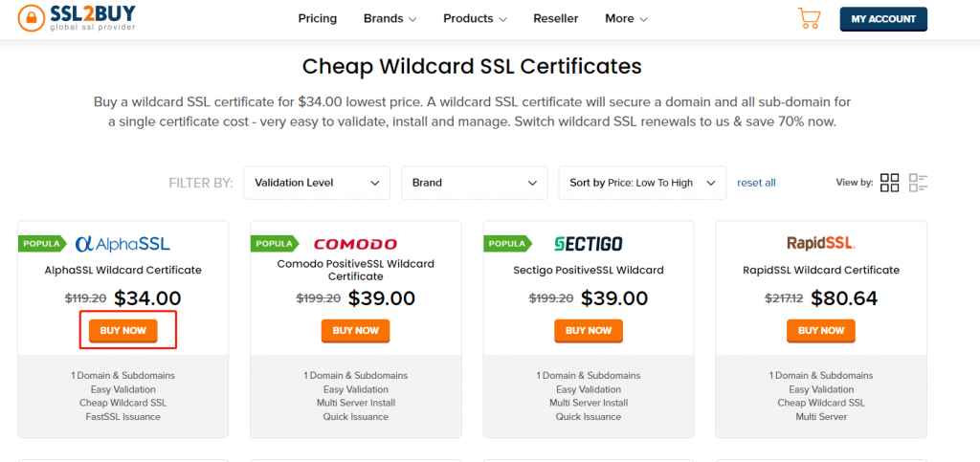
Task: Expand the Products menu
Action: pyautogui.click(x=476, y=18)
